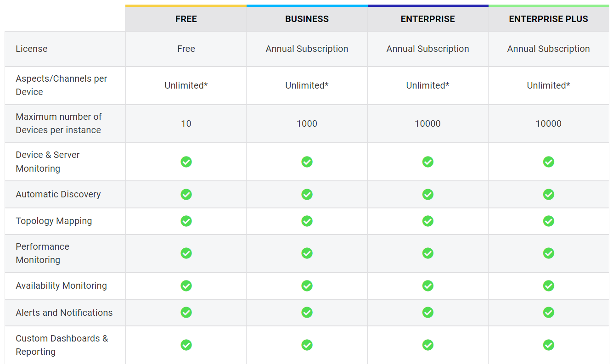Click the Automatic Discovery row label

[x=58, y=195]
